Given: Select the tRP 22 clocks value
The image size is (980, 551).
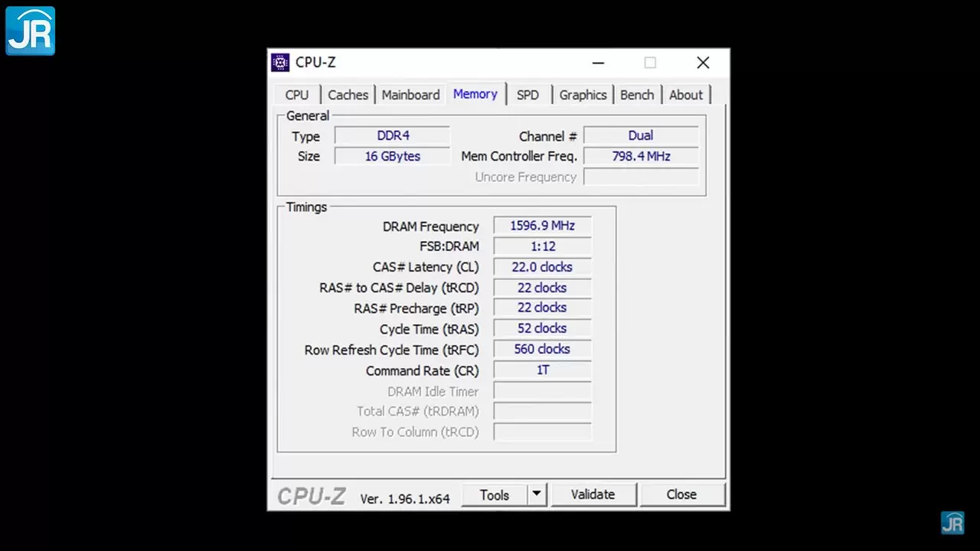Looking at the screenshot, I should 542,308.
